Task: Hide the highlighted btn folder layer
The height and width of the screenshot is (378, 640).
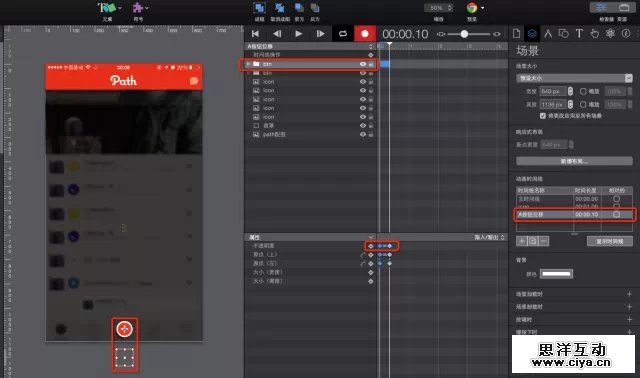Action: click(x=362, y=64)
